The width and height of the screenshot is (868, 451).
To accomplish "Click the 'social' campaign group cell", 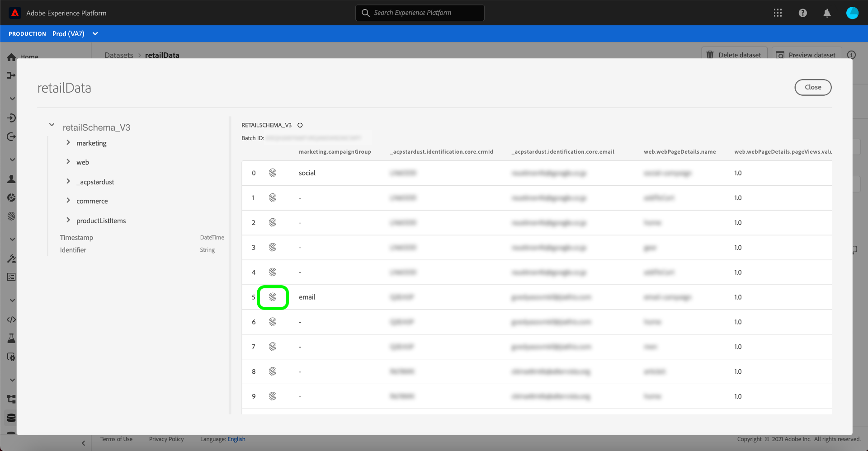I will click(307, 173).
